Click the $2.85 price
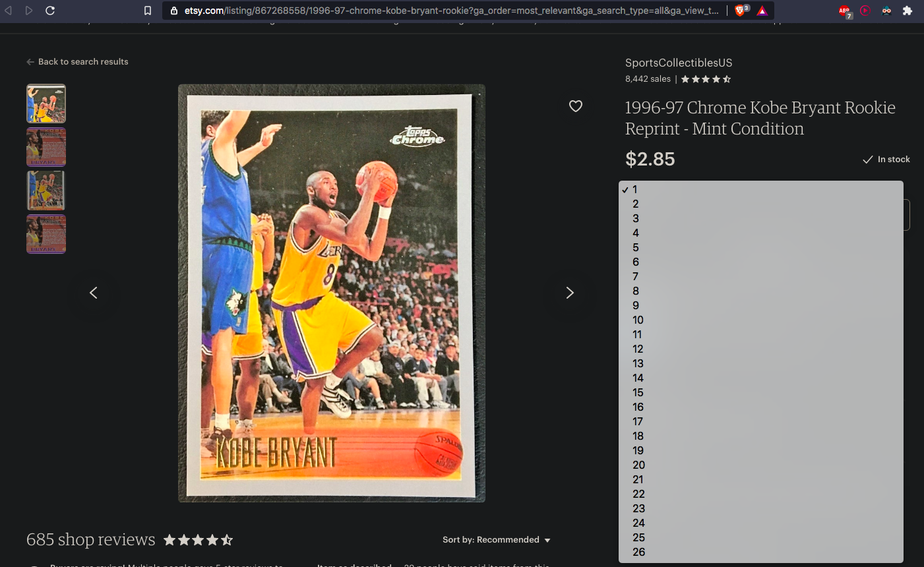 coord(650,159)
